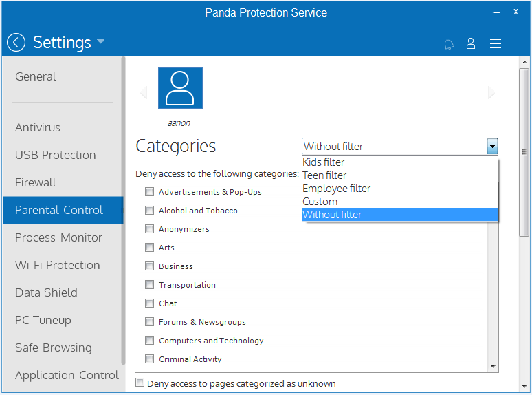Open Firewall settings section

click(x=36, y=182)
